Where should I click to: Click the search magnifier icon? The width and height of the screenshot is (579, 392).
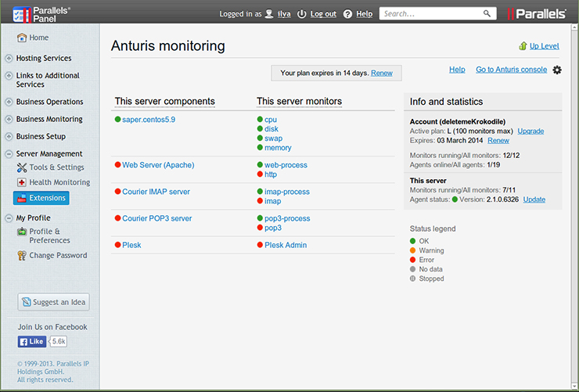(x=487, y=14)
